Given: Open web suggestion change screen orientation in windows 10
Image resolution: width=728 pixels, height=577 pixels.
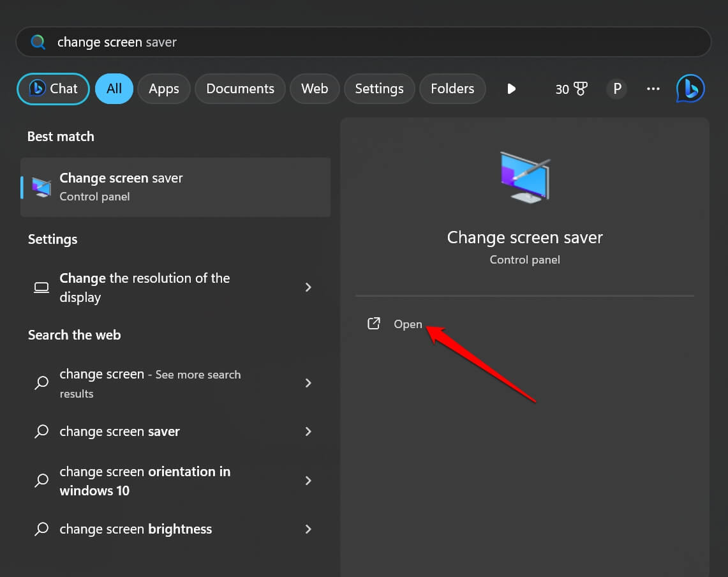Looking at the screenshot, I should (175, 481).
